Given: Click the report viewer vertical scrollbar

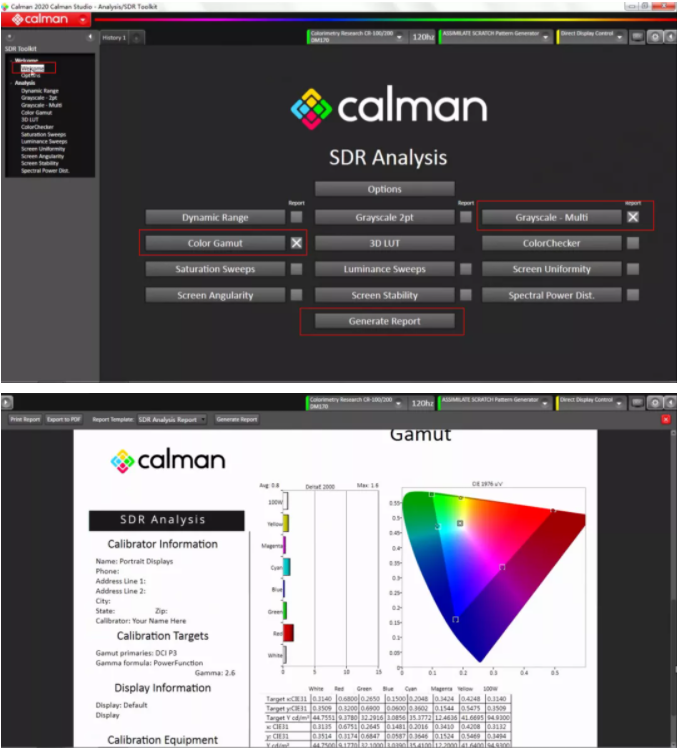Looking at the screenshot, I should pyautogui.click(x=673, y=587).
